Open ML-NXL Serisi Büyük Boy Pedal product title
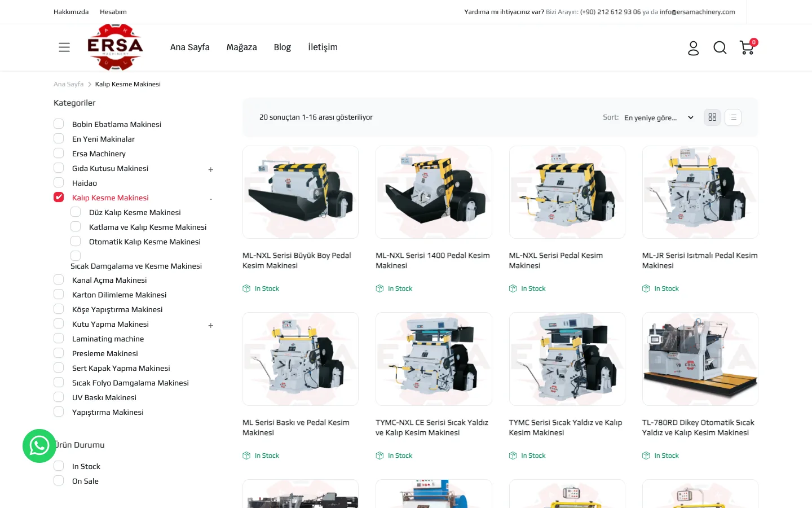This screenshot has width=812, height=508. tap(297, 260)
